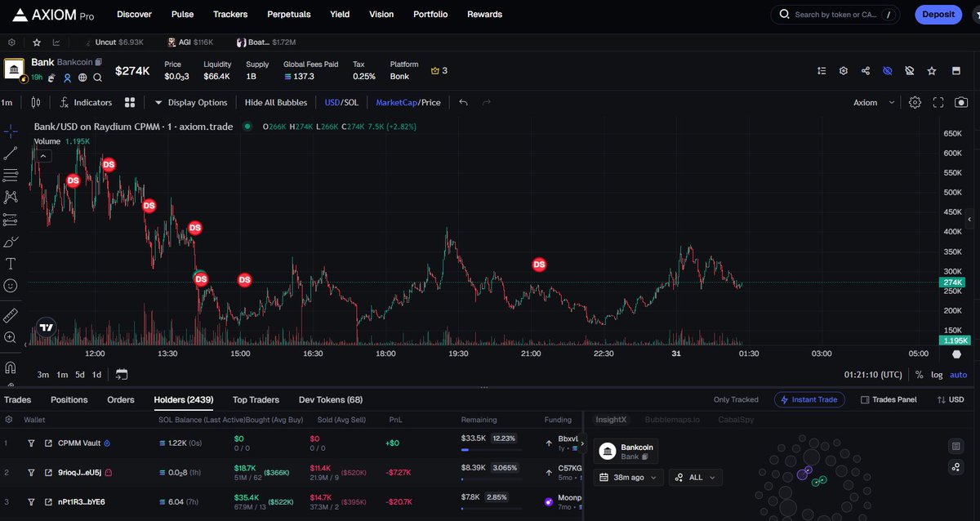Go to the Trackers page
Image resolution: width=980 pixels, height=521 pixels.
pos(230,15)
